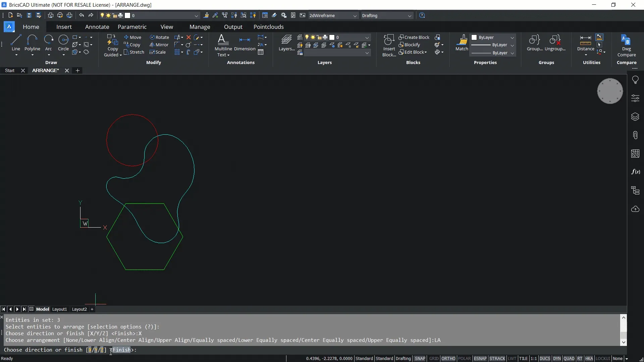Click the Help question mark icon
Image resolution: width=644 pixels, height=362 pixels.
click(422, 15)
